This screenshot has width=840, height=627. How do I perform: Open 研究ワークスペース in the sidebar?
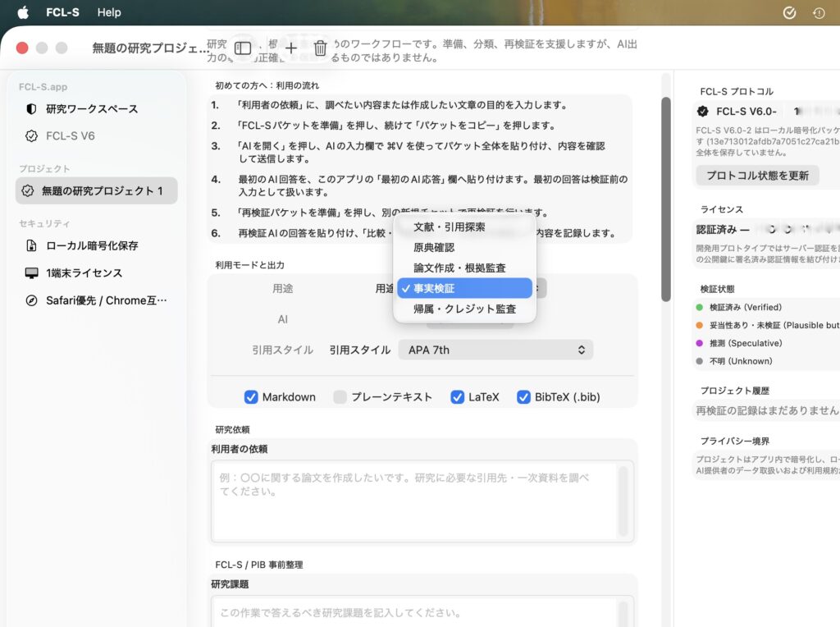tap(97, 109)
